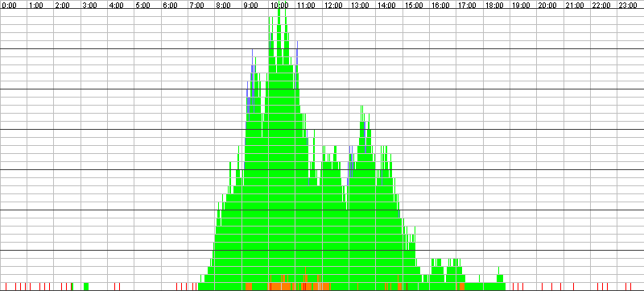Click the 8:00 hour label
This screenshot has height=291, width=644.
tap(224, 6)
